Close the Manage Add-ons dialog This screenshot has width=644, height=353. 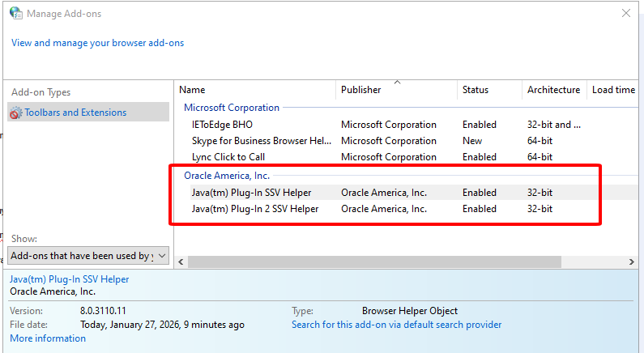(625, 14)
